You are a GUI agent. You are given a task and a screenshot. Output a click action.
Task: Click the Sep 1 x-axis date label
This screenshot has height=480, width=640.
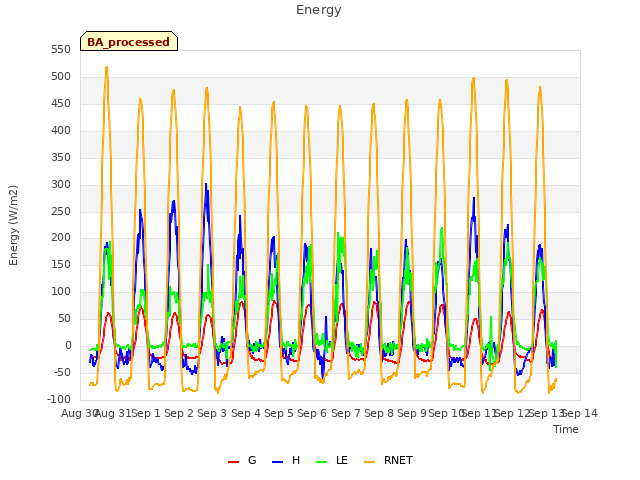click(146, 413)
